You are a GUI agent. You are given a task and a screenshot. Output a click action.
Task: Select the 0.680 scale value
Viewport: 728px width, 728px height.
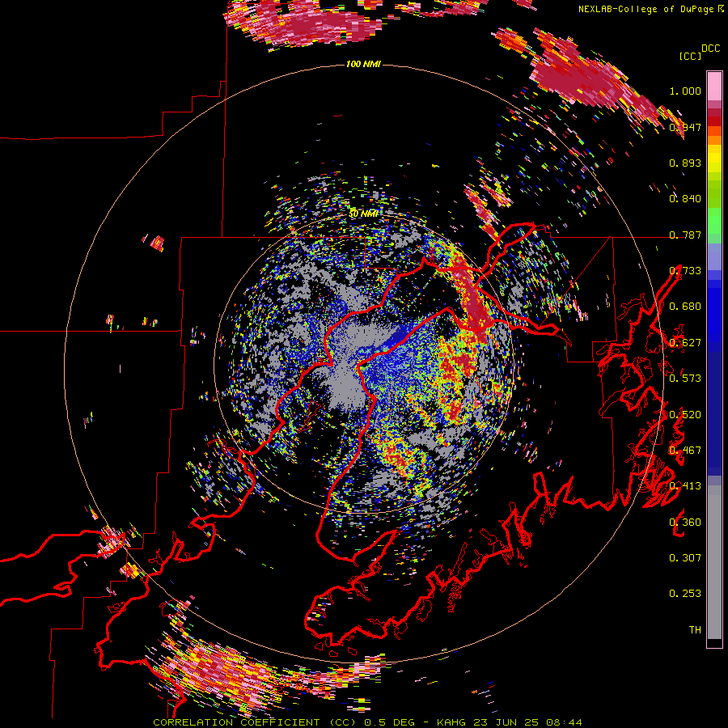click(685, 307)
